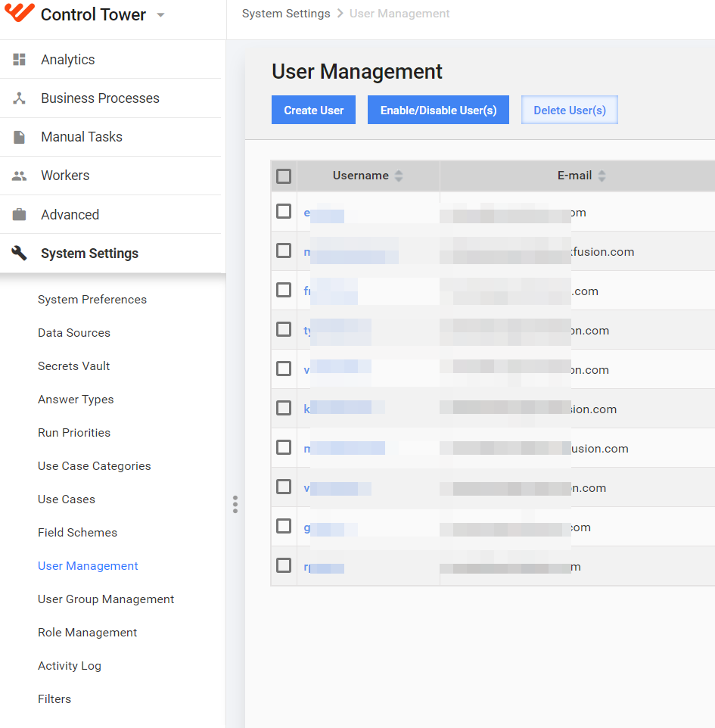Open the username link starting with 'e'
715x728 pixels.
[324, 213]
